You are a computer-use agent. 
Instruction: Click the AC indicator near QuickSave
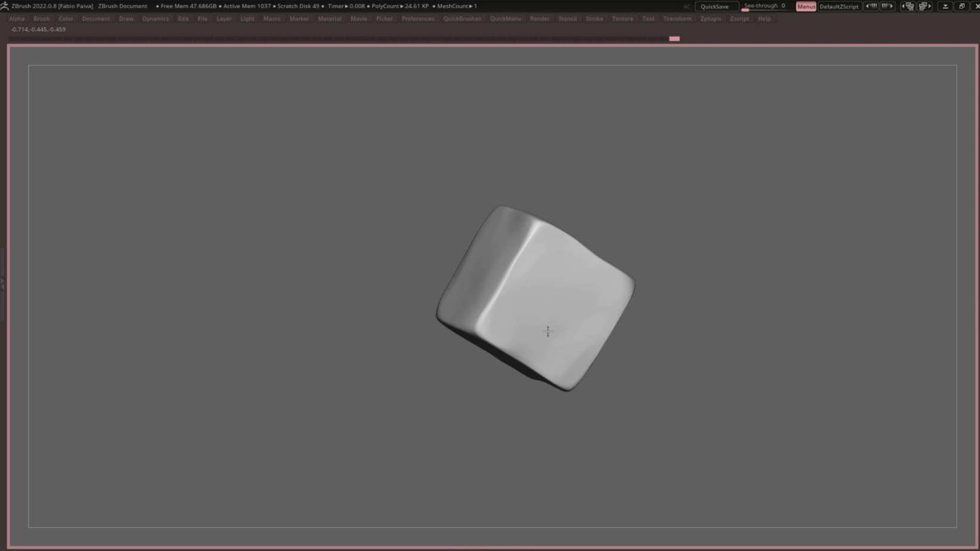coord(687,7)
